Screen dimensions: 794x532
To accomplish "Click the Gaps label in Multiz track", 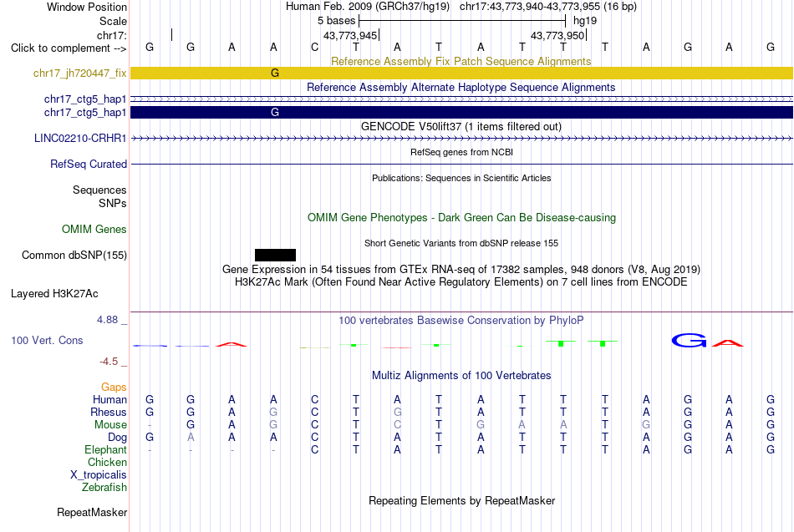I will point(114,388).
